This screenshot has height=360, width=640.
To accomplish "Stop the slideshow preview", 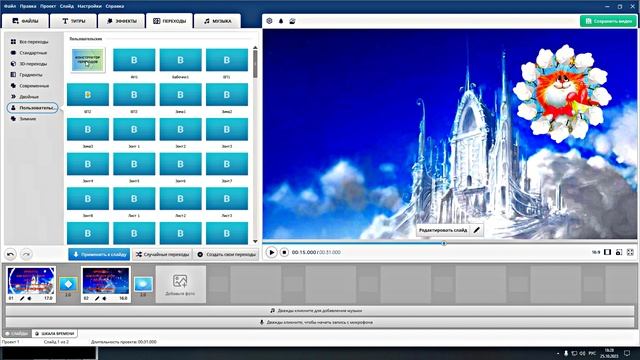I will coord(284,252).
